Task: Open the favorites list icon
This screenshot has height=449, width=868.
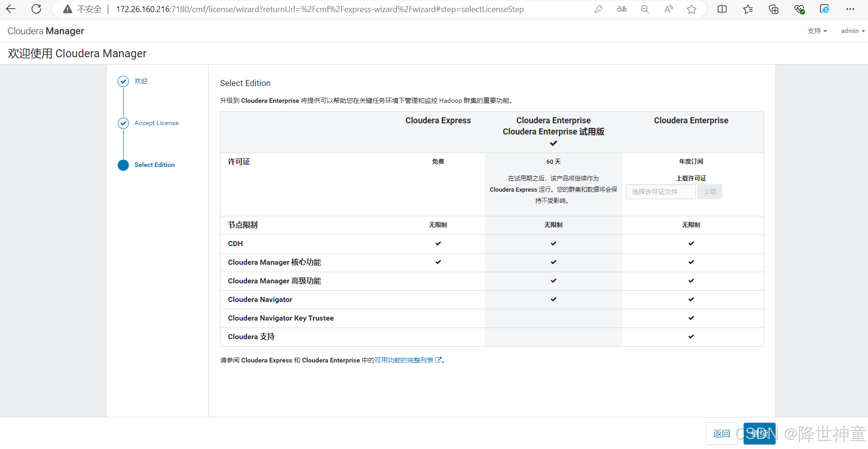Action: [748, 9]
